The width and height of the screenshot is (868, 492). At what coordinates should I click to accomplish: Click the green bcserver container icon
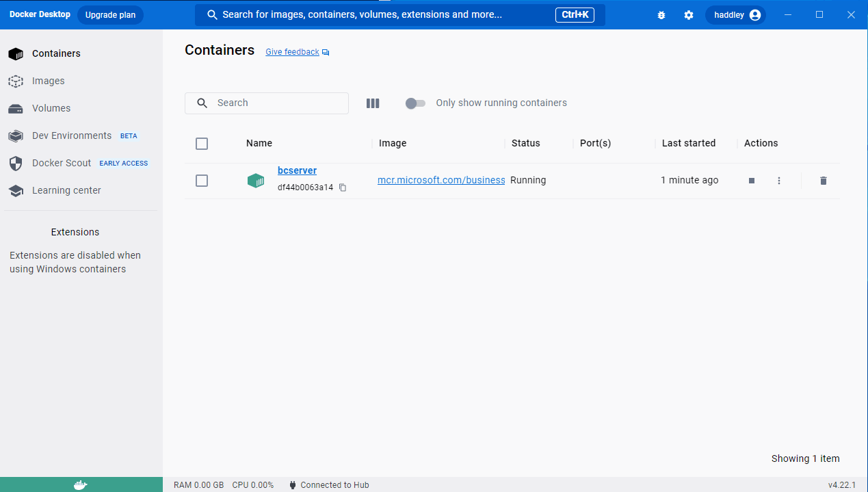point(256,181)
